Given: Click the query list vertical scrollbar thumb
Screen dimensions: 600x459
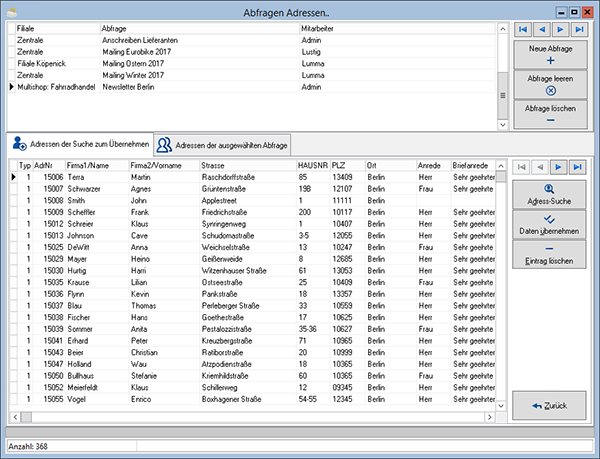Looking at the screenshot, I should pyautogui.click(x=502, y=96).
